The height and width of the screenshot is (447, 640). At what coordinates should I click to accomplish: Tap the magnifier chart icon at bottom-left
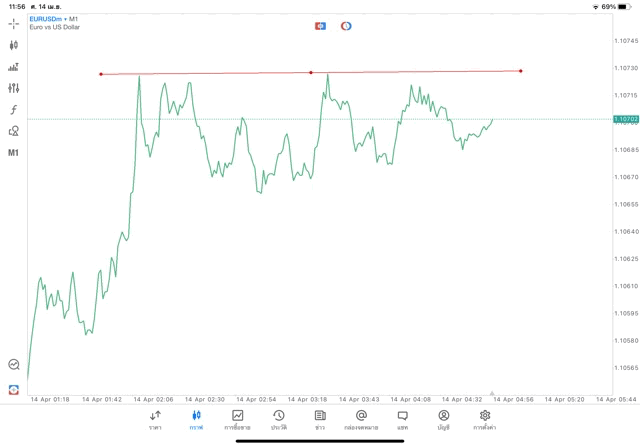(x=14, y=365)
